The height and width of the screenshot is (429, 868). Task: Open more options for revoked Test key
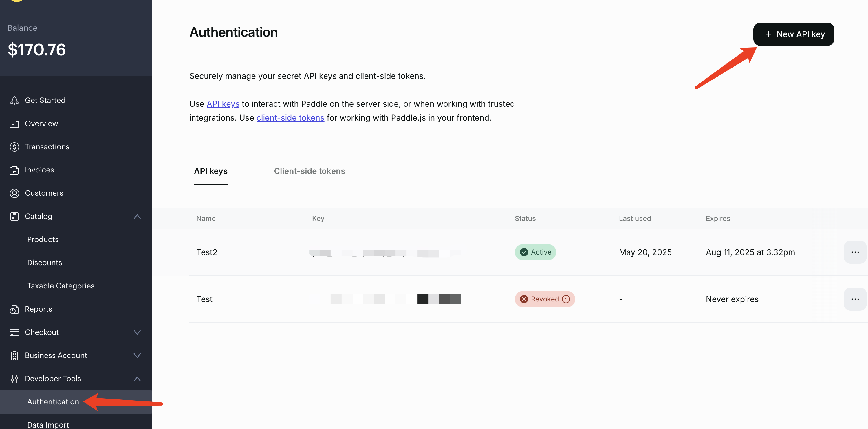(854, 299)
